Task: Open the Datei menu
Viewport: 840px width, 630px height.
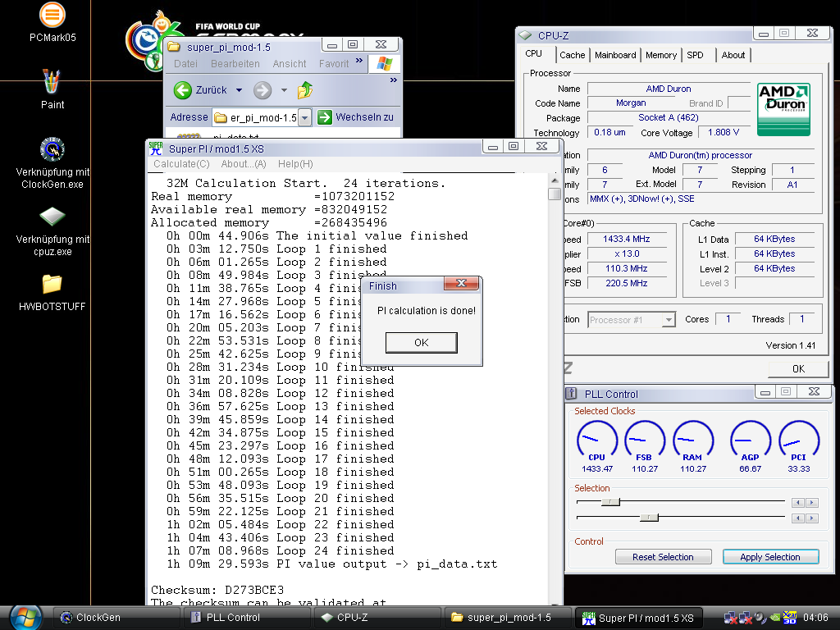Action: 185,63
